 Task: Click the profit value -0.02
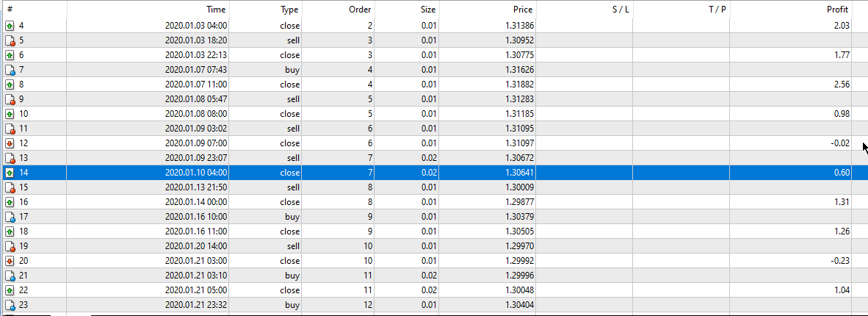tap(839, 143)
